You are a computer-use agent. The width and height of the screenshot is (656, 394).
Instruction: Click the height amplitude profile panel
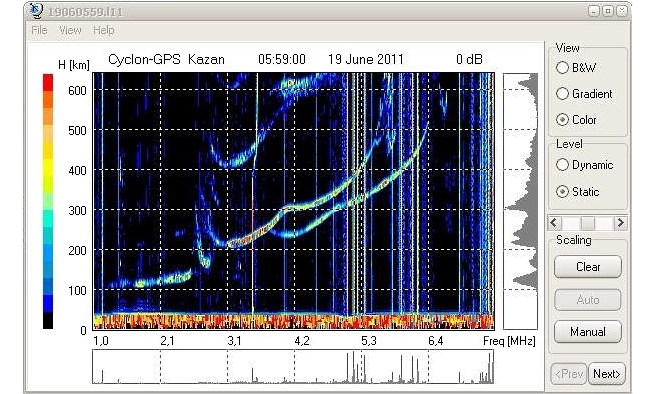[x=520, y=201]
